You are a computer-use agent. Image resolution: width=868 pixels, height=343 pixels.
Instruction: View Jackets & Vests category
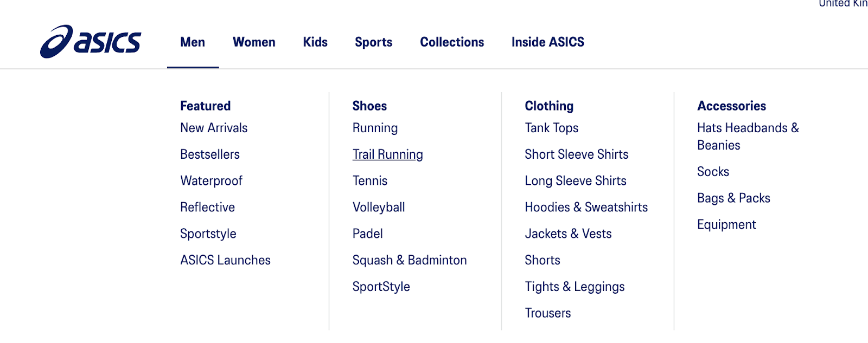568,234
